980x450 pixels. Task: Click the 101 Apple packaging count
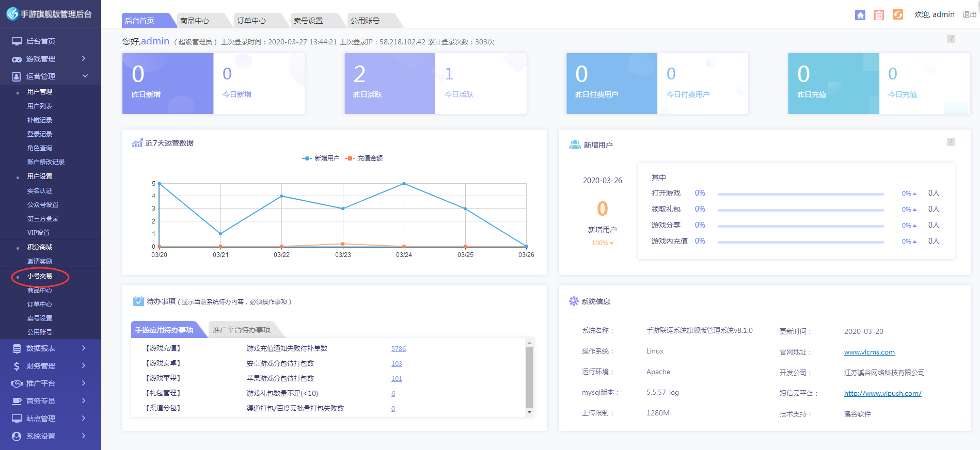coord(397,379)
